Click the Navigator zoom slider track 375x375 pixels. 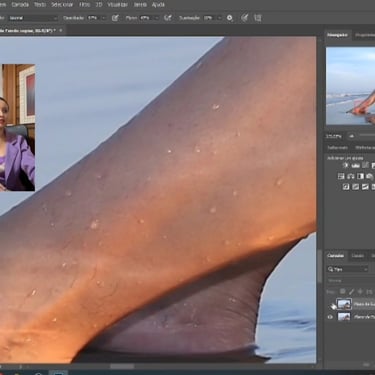(367, 135)
